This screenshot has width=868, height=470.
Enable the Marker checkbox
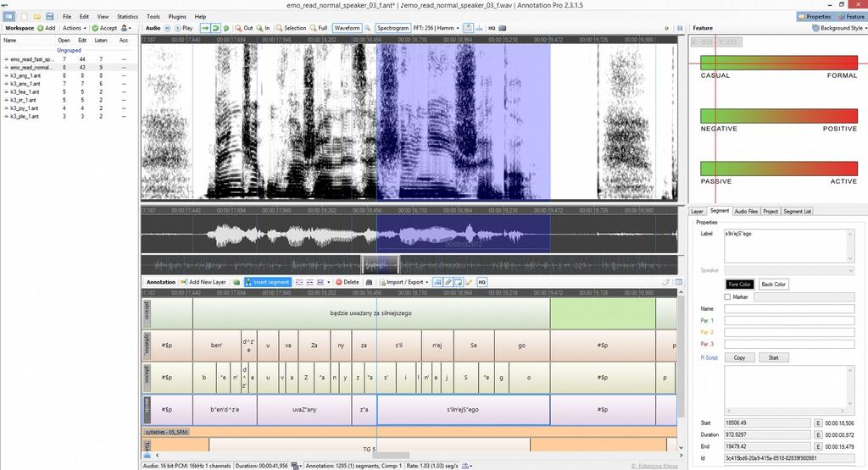click(x=727, y=297)
